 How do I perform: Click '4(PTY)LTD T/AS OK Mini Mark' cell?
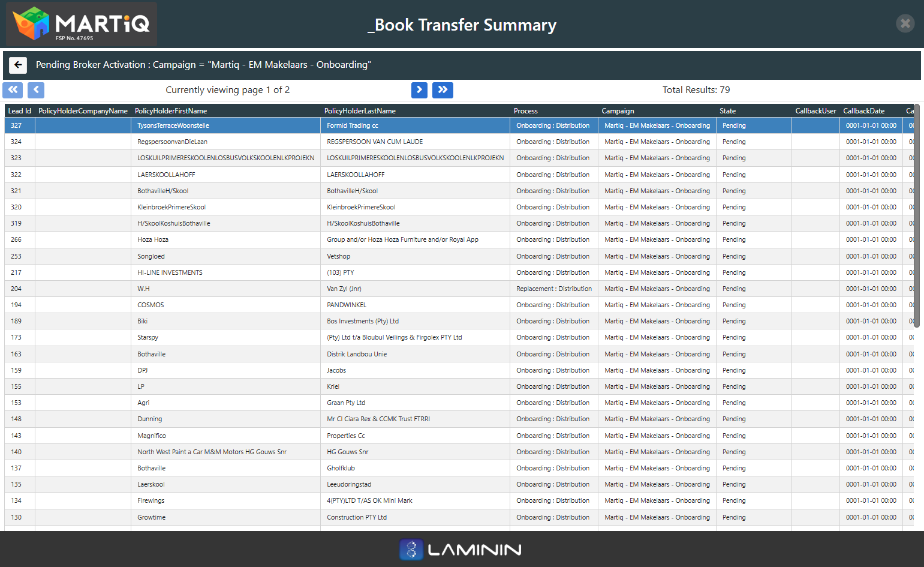point(416,500)
